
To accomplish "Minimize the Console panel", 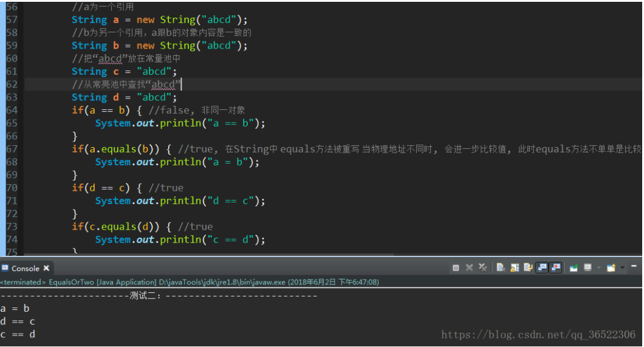I will [x=634, y=266].
